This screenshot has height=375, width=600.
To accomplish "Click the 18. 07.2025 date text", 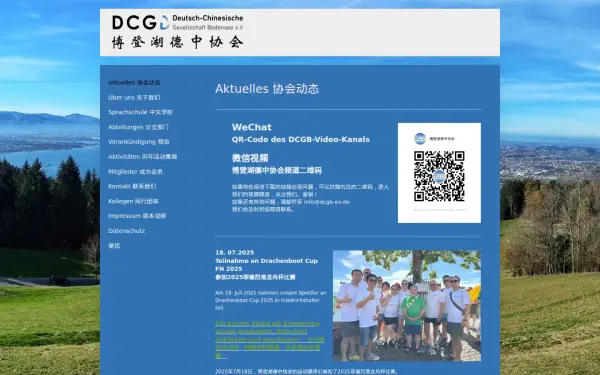I will pyautogui.click(x=235, y=253).
